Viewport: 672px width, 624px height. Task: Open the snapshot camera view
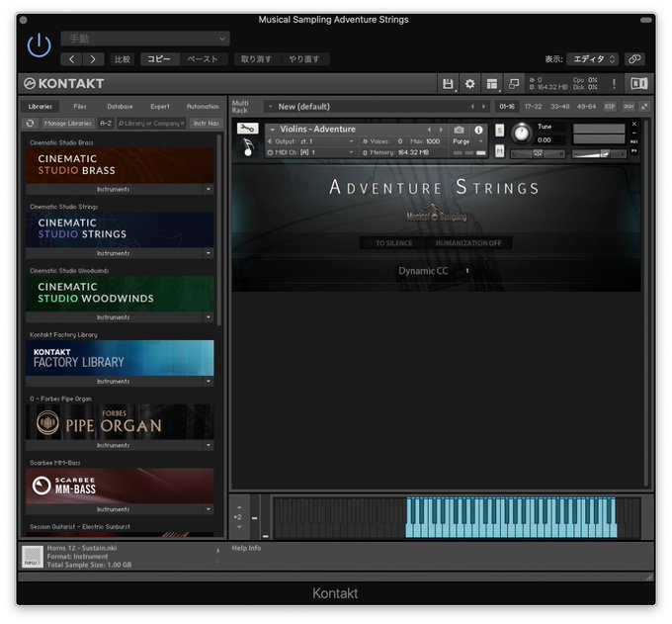[459, 130]
